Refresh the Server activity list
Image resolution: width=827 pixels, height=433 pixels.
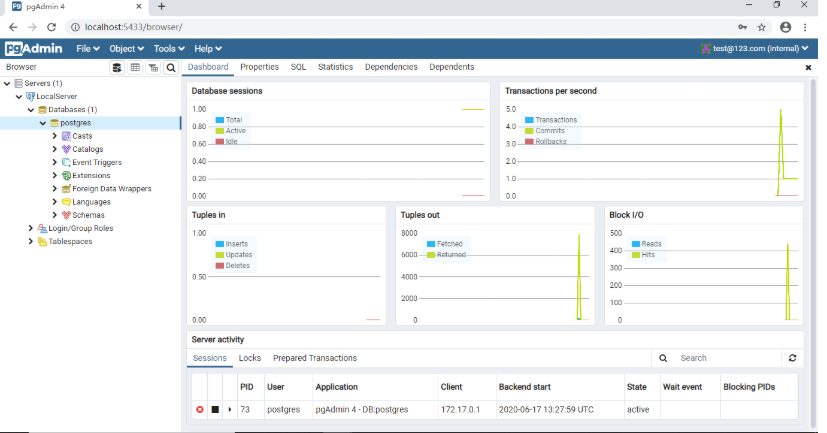click(x=792, y=358)
